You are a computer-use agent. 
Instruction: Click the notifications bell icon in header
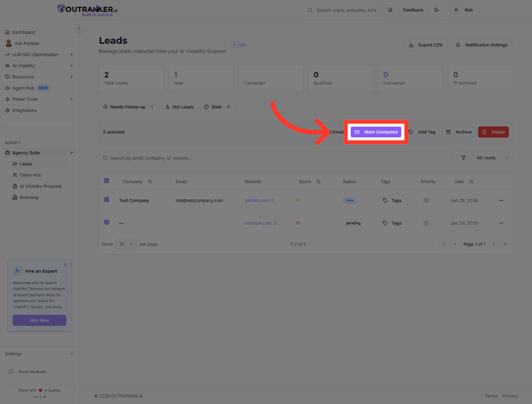pos(390,10)
